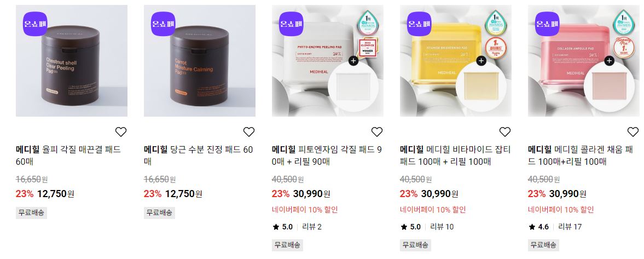Screen dimensions: 644x259
Task: View 리뷰 10 for vitamide pad
Action: click(442, 227)
